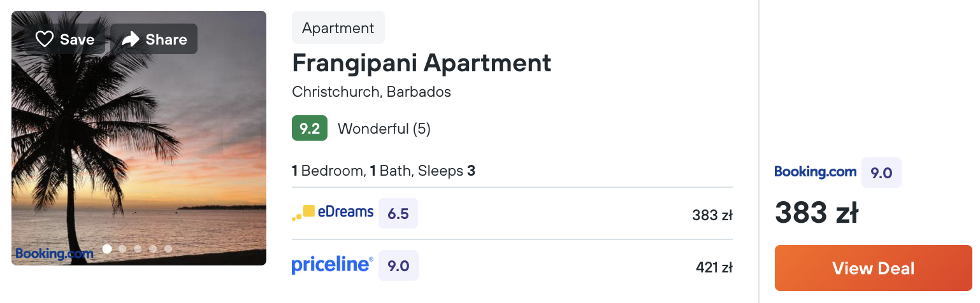Click the heart Save icon
Image resolution: width=980 pixels, height=303 pixels.
tap(45, 39)
